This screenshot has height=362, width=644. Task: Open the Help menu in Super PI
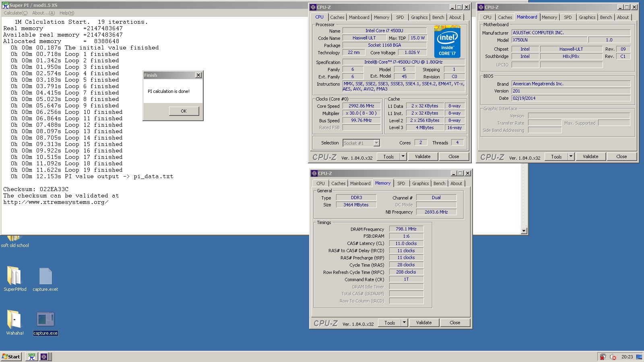click(67, 13)
